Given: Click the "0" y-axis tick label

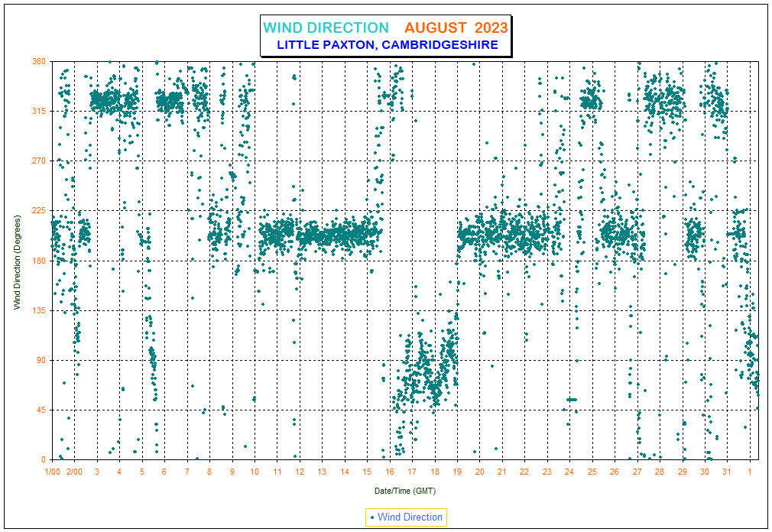Looking at the screenshot, I should click(x=44, y=459).
